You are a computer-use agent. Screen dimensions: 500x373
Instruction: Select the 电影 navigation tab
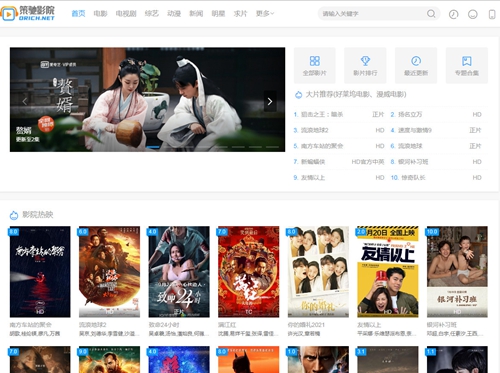(x=100, y=13)
